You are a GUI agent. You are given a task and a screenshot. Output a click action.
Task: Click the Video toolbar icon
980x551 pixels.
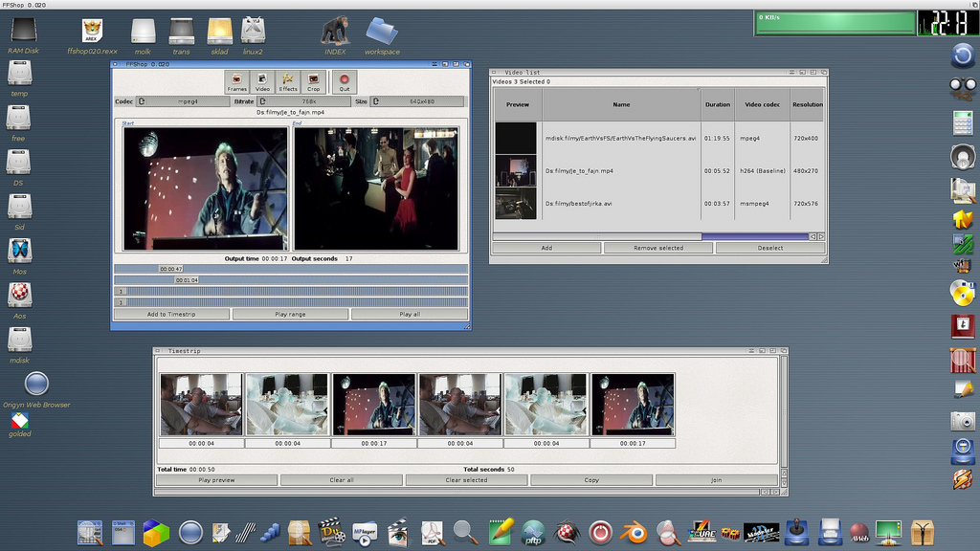262,81
